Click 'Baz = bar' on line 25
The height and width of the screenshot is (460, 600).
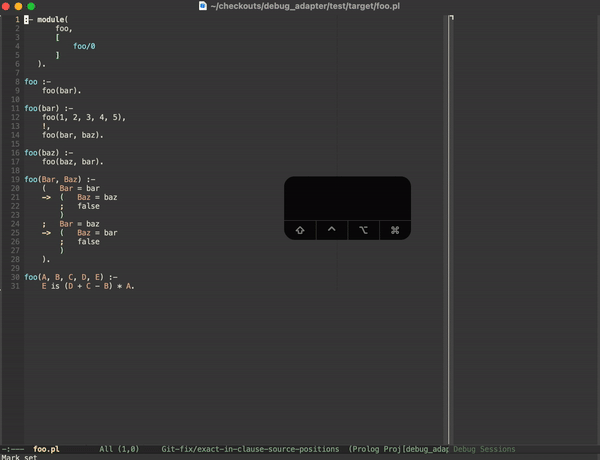(x=97, y=233)
